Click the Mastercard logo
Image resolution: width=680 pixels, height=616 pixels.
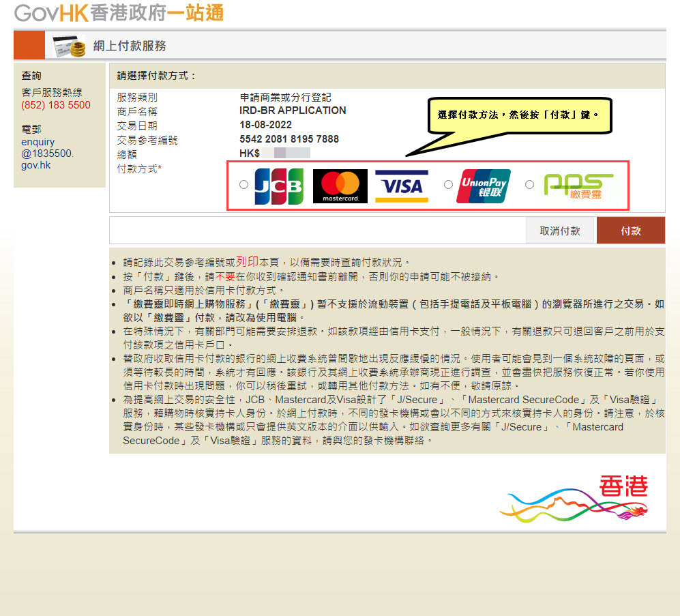coord(340,186)
